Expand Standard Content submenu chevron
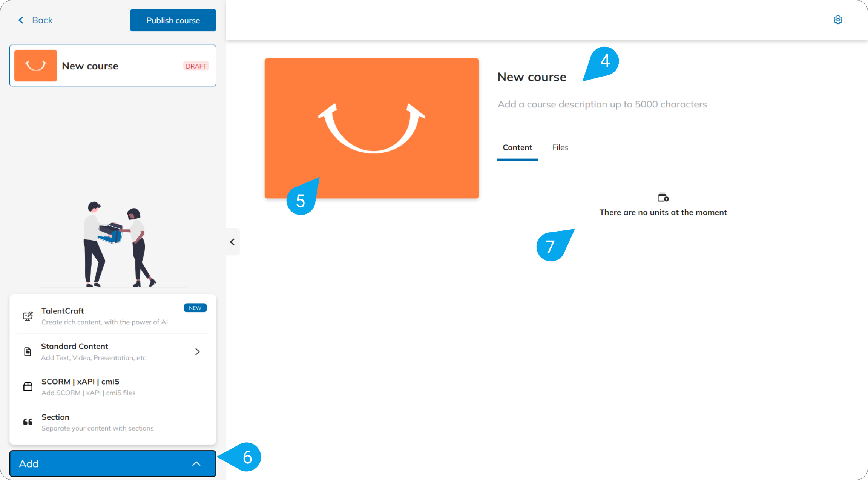The height and width of the screenshot is (480, 868). point(198,352)
